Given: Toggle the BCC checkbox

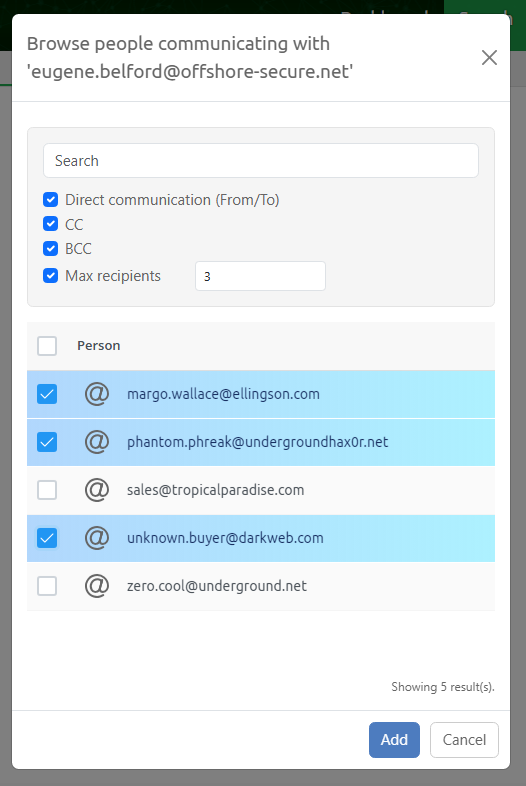Looking at the screenshot, I should click(x=51, y=248).
